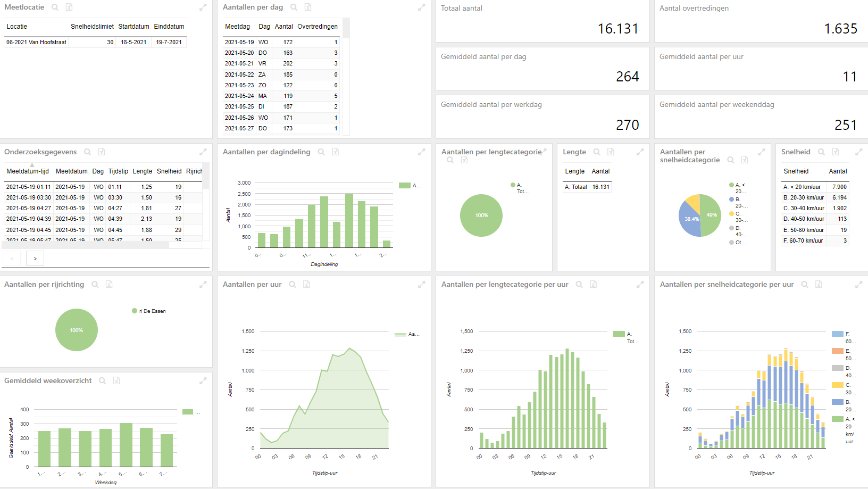The image size is (868, 489).
Task: Export Aantallen per snelheidcategorie per uur data
Action: 819,285
